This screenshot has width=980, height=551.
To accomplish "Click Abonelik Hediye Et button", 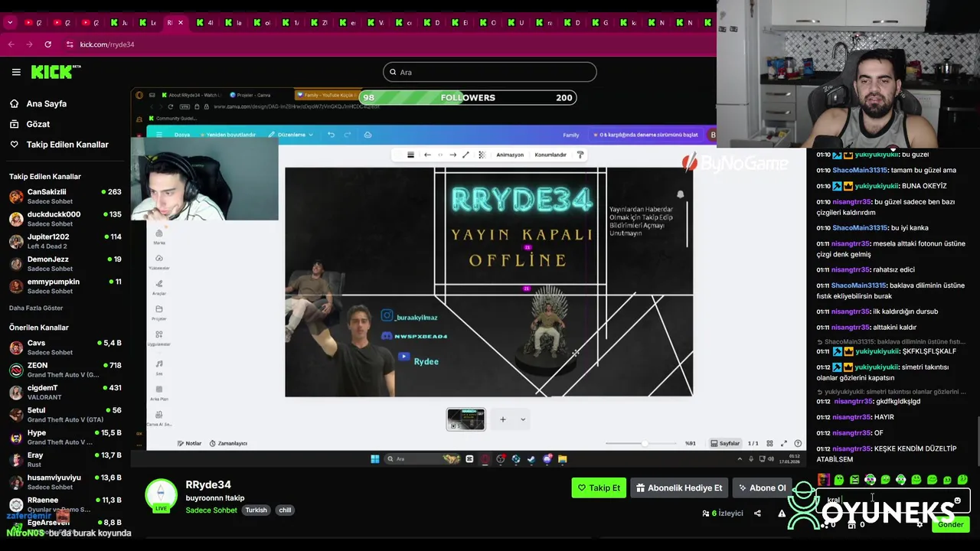I will (679, 487).
